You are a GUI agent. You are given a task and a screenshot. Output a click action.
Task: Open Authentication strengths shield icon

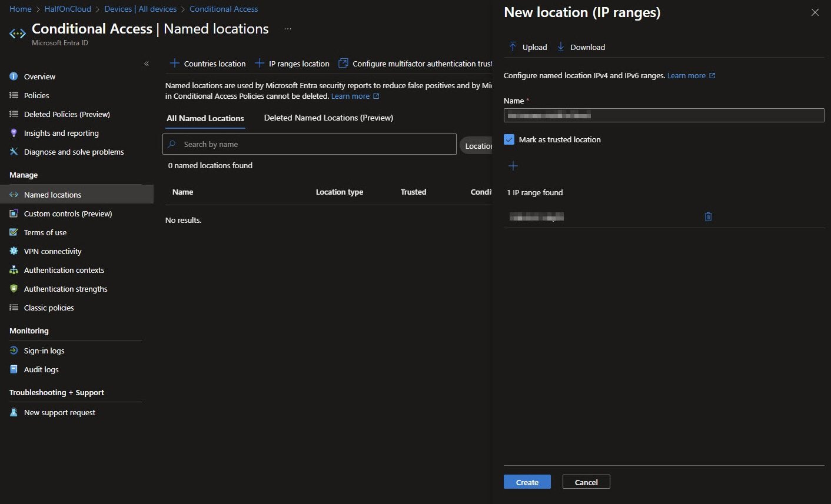click(x=14, y=289)
